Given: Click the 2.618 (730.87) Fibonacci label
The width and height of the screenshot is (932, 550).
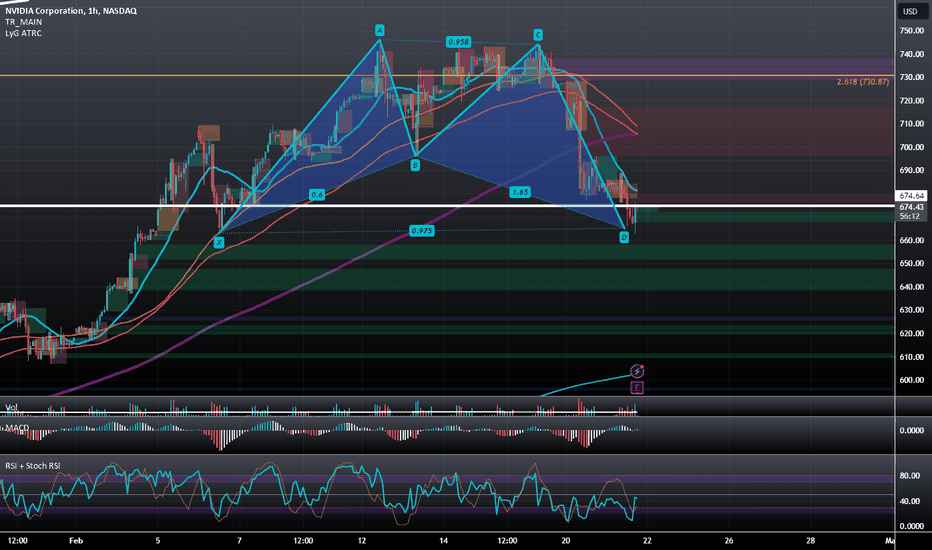Looking at the screenshot, I should click(863, 81).
